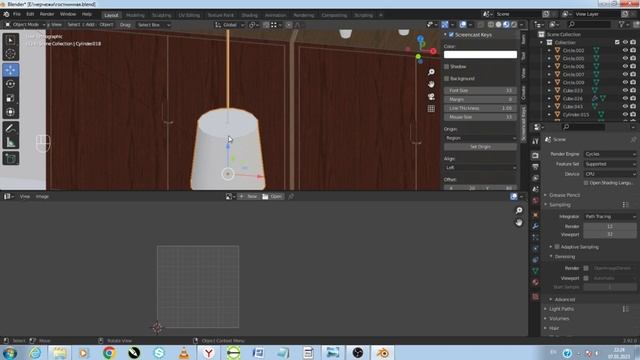Image resolution: width=640 pixels, height=360 pixels.
Task: Open the Global transform orientation dropdown
Action: tap(229, 25)
